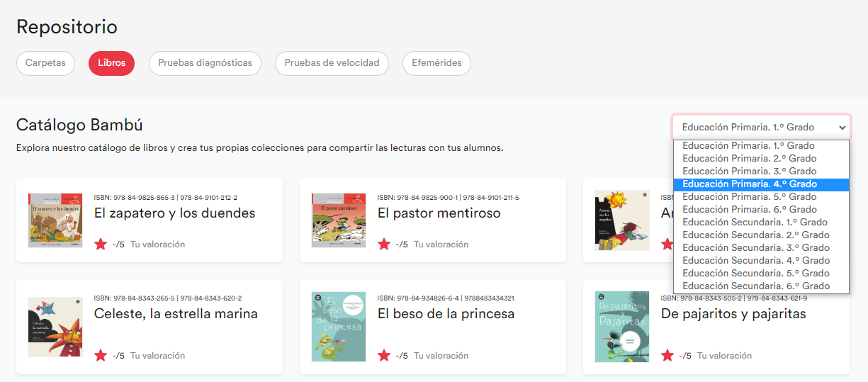Viewport: 868px width, 382px height.
Task: Select Educación Primaria 4.º Grado option
Action: click(750, 184)
